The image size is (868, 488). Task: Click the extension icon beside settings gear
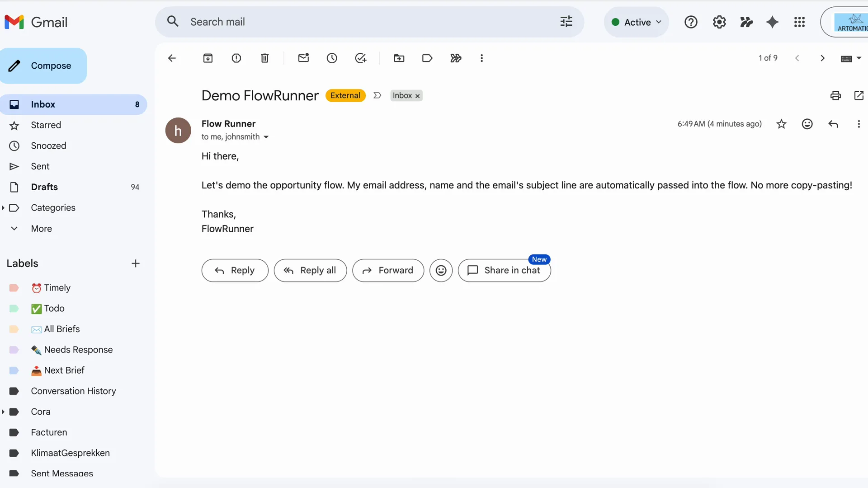(746, 22)
